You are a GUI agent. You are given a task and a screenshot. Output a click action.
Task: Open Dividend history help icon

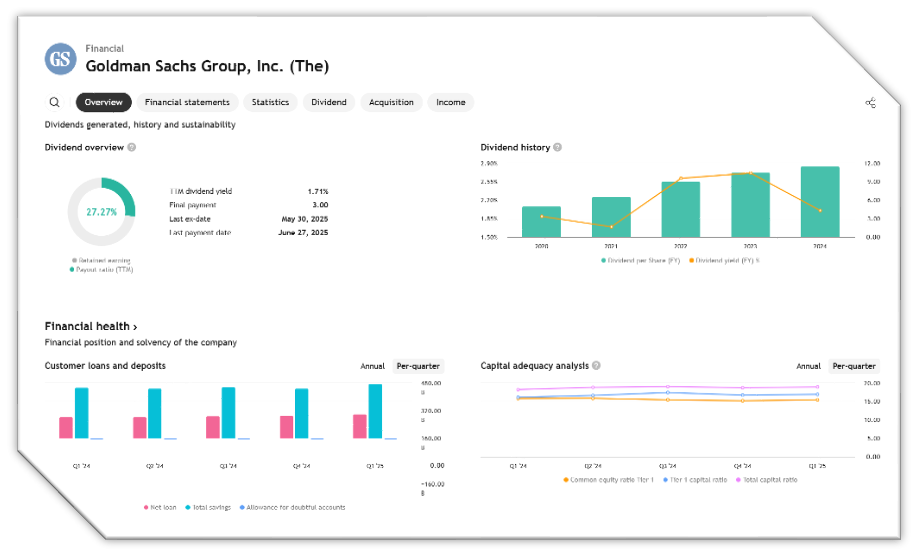[x=557, y=147]
